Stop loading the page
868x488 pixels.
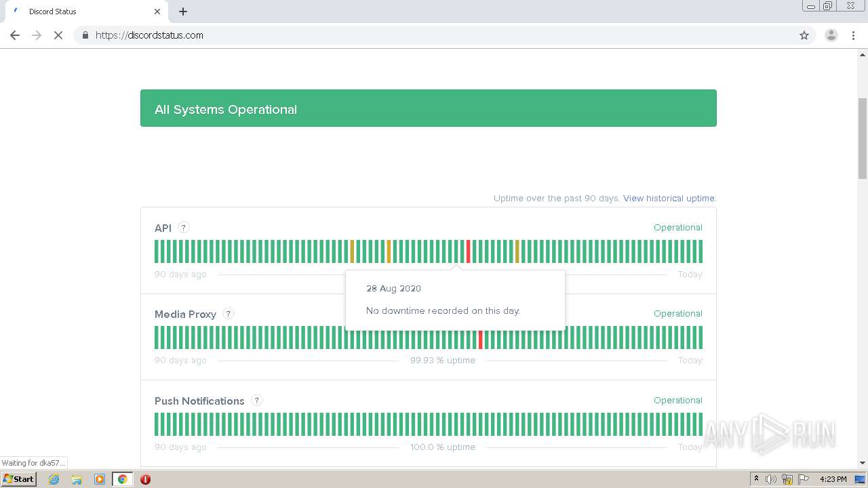click(58, 35)
